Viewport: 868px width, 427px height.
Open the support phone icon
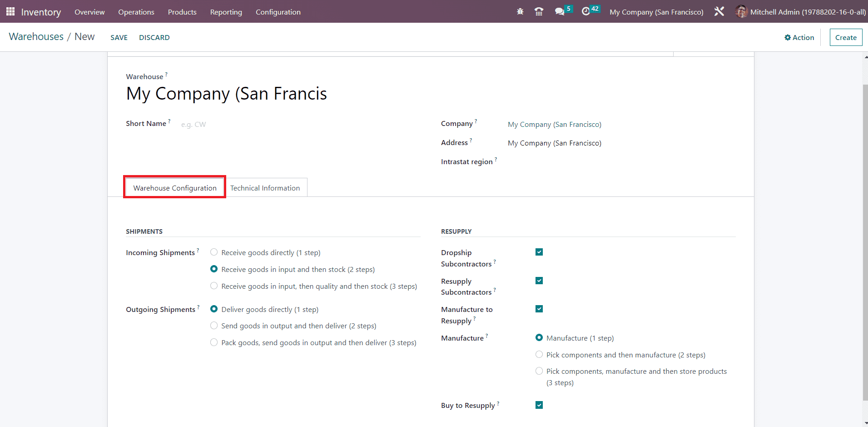539,12
